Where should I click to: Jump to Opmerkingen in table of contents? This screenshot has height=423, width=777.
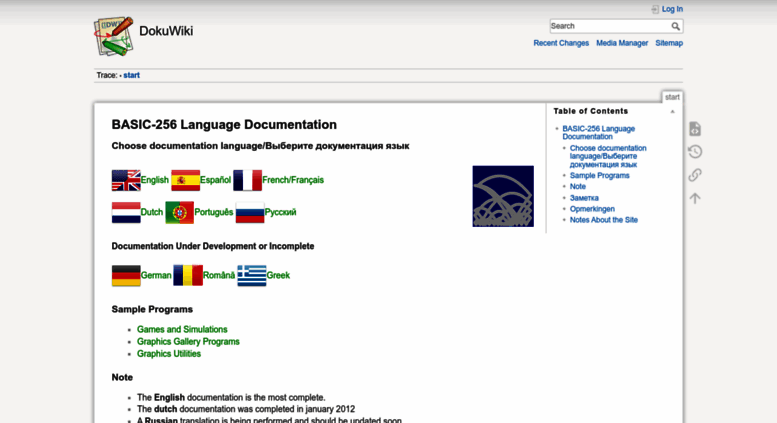coord(592,209)
